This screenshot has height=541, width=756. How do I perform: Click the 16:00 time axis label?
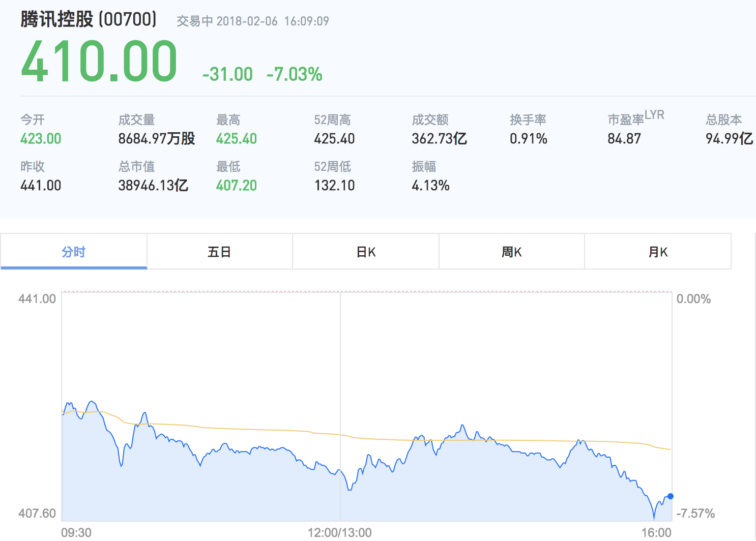(x=656, y=533)
